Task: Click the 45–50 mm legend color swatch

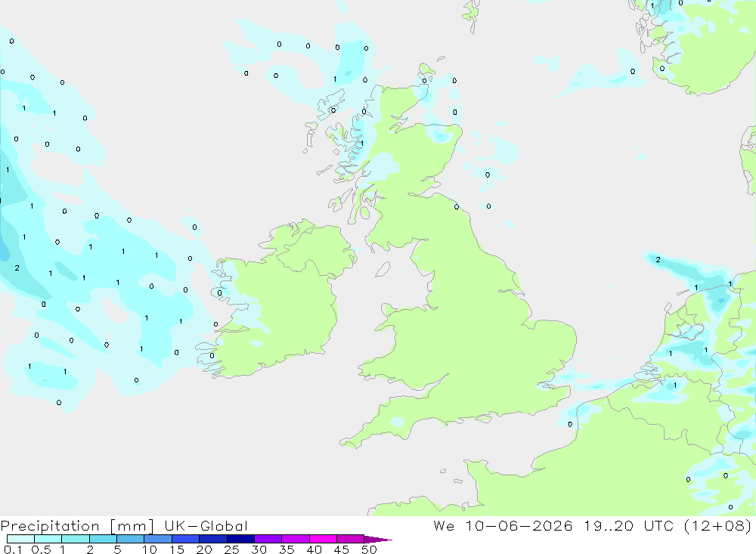Action: pos(351,539)
